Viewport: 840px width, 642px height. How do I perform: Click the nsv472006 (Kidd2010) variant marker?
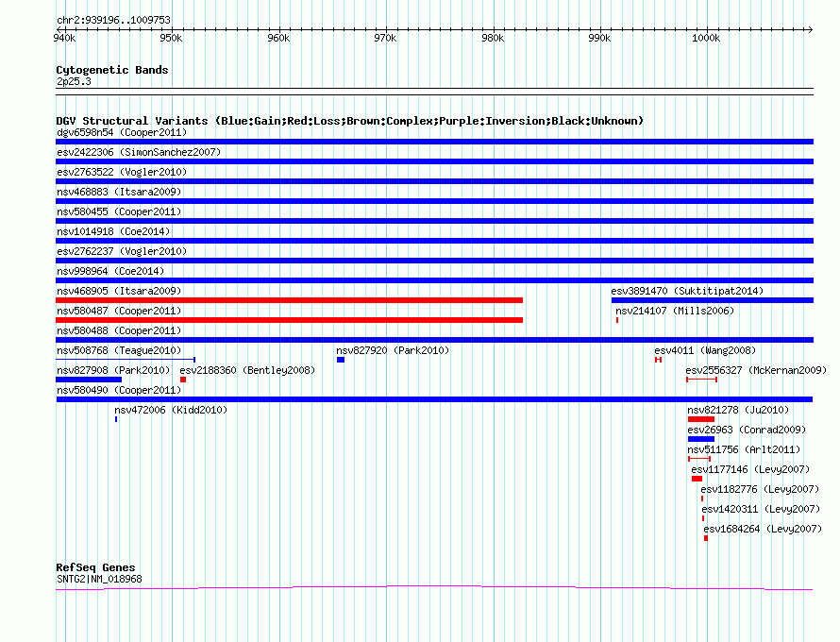[x=116, y=418]
